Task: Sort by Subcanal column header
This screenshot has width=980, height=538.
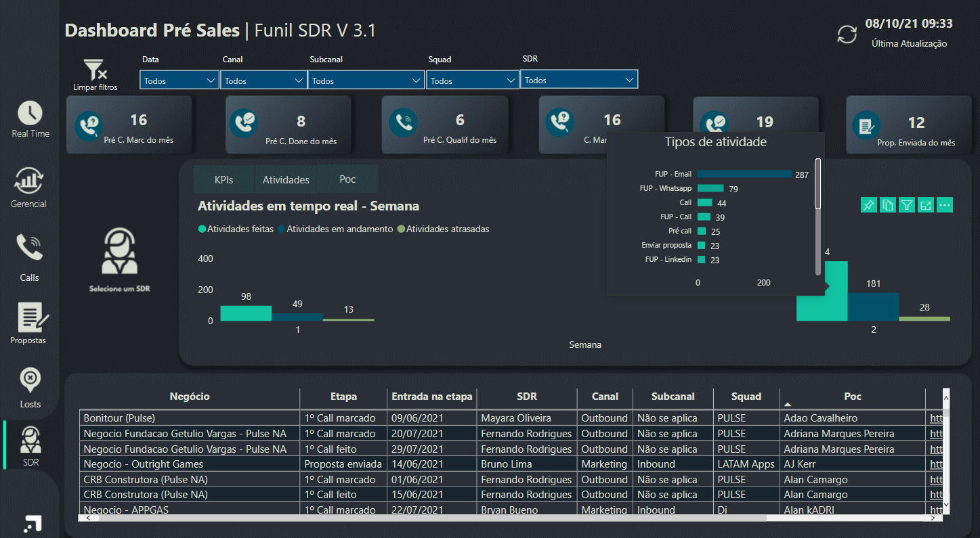Action: [673, 397]
